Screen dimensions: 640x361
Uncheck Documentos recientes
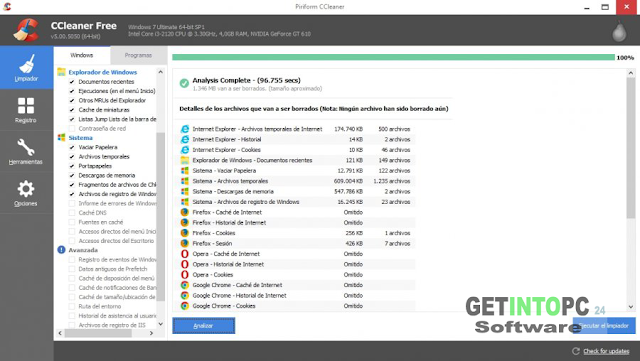click(x=72, y=82)
